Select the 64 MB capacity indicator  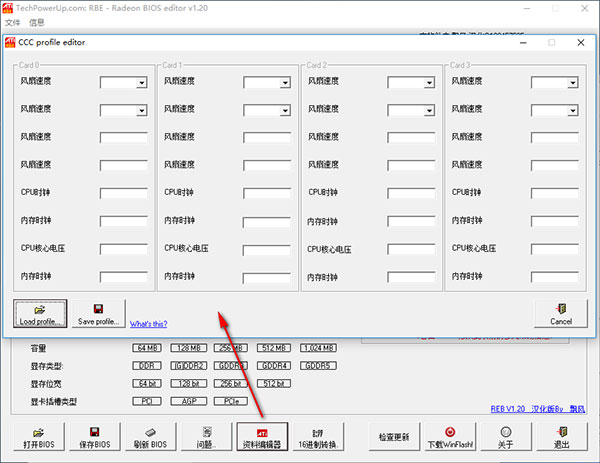[147, 348]
